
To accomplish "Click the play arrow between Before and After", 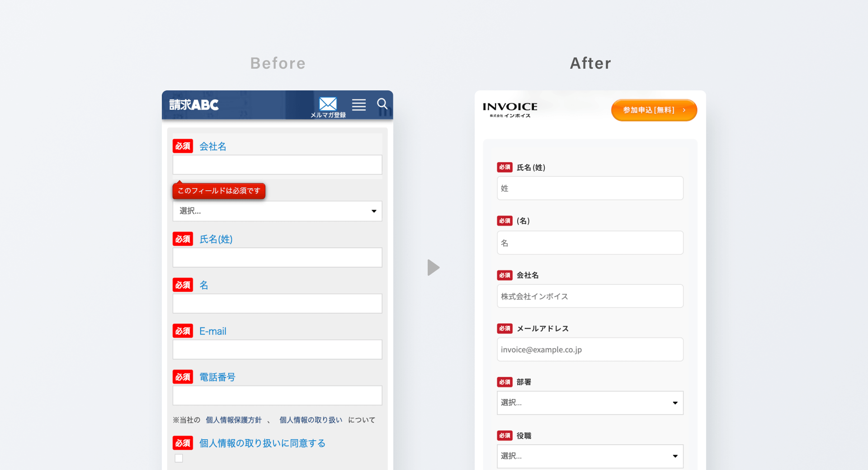I will 434,268.
